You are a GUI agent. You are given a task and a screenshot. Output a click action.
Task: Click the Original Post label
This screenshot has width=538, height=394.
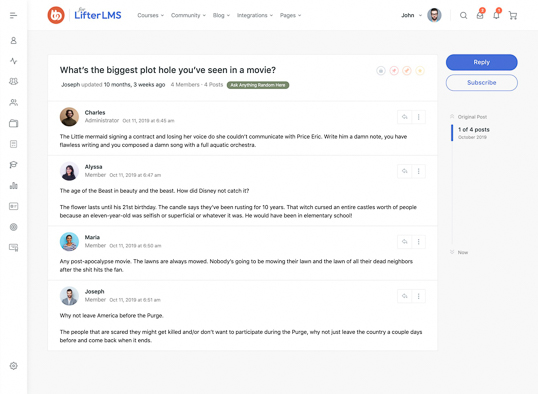472,117
